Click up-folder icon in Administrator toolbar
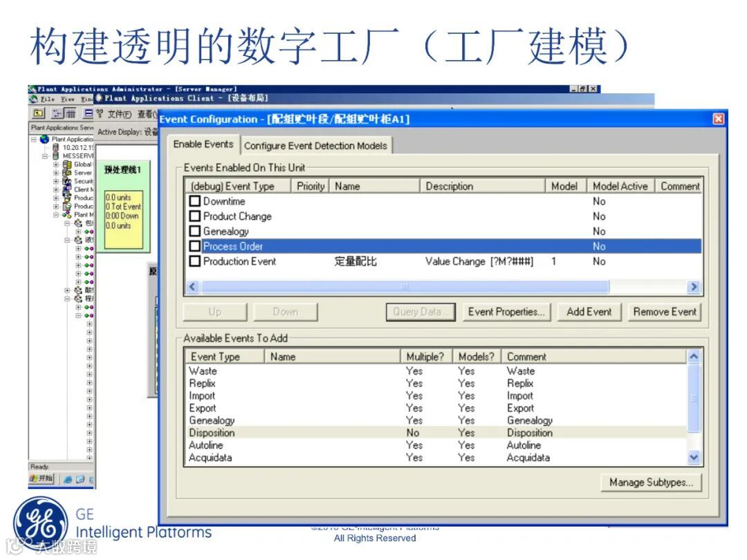 click(x=38, y=113)
